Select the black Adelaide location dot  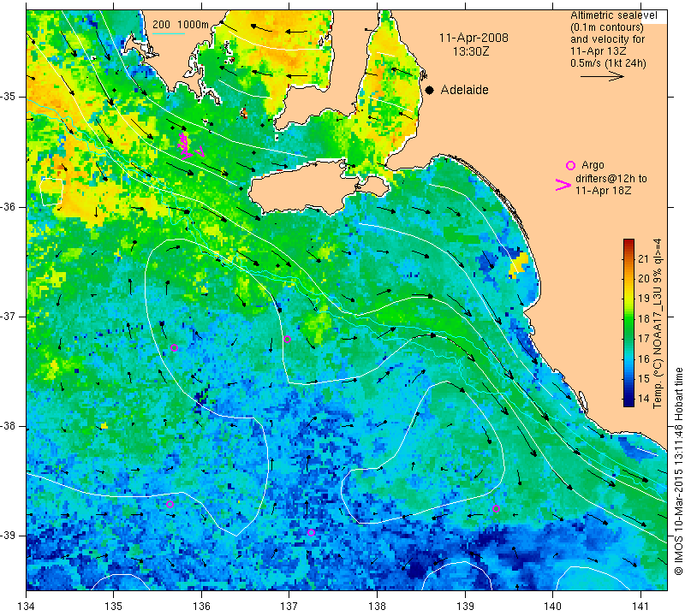[x=430, y=90]
